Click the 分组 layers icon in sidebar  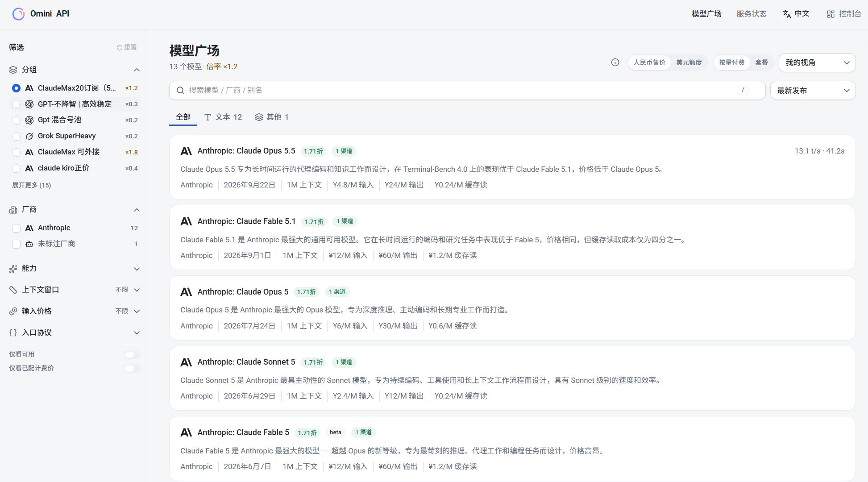(x=13, y=70)
